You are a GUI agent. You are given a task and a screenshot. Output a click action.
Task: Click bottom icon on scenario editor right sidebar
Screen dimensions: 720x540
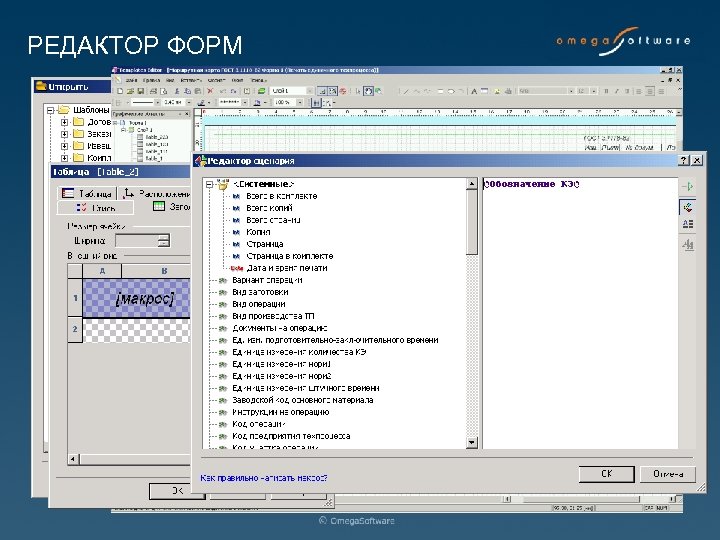(x=687, y=244)
